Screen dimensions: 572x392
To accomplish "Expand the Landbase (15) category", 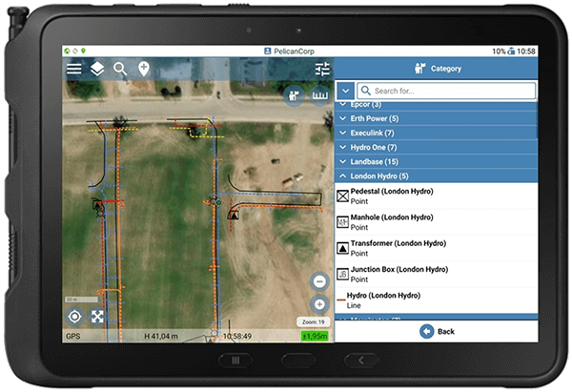I will 436,162.
